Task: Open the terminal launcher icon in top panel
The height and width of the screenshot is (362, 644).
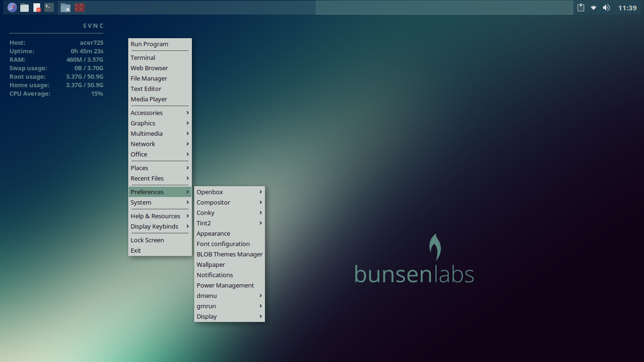Action: [x=49, y=8]
